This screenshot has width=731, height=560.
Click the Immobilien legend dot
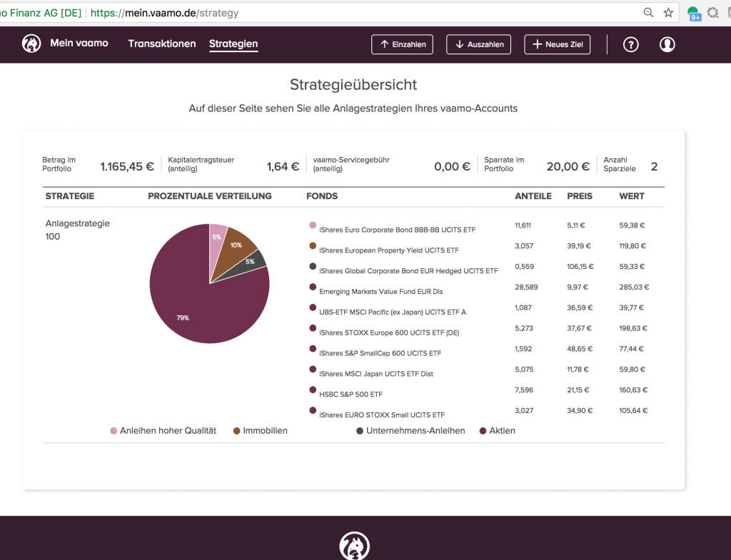click(x=236, y=431)
